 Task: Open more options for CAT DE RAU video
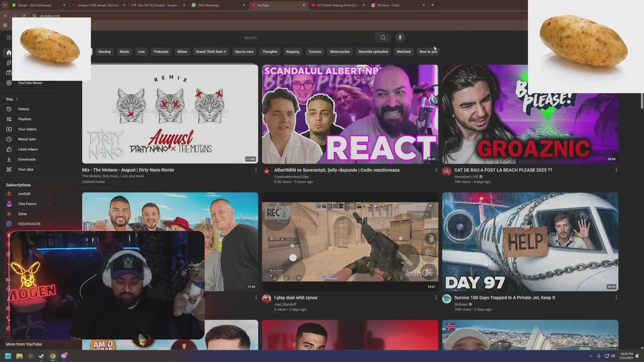(x=616, y=170)
